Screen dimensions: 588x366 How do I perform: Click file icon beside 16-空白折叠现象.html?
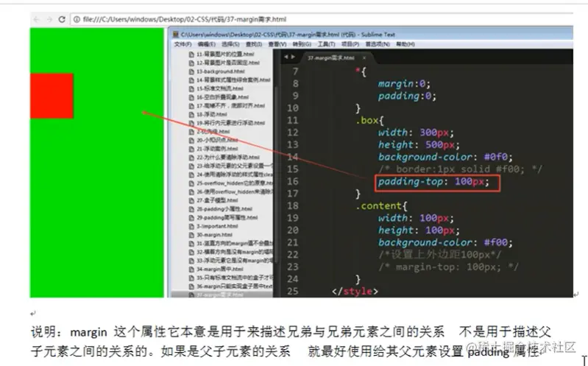(x=191, y=97)
